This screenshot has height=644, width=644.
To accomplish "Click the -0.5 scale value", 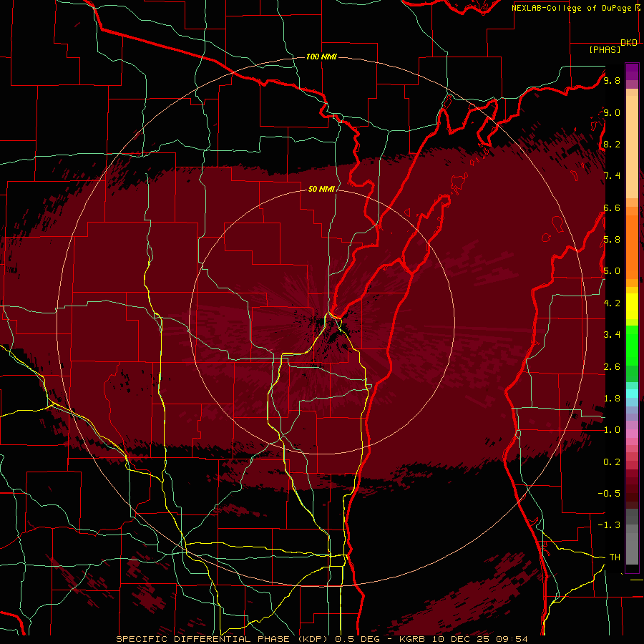I will [x=609, y=494].
